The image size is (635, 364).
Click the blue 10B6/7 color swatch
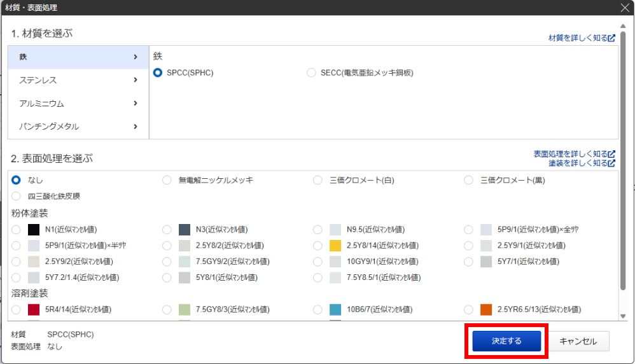point(335,310)
